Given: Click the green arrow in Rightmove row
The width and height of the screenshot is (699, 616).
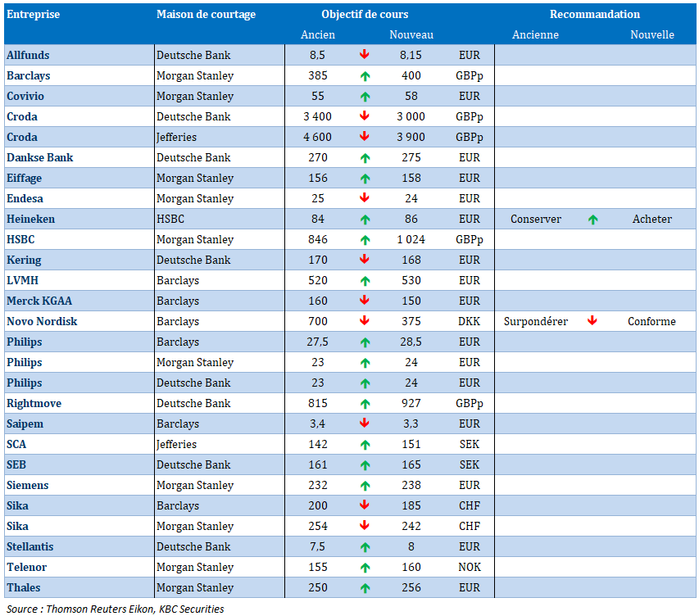Looking at the screenshot, I should pyautogui.click(x=365, y=404).
